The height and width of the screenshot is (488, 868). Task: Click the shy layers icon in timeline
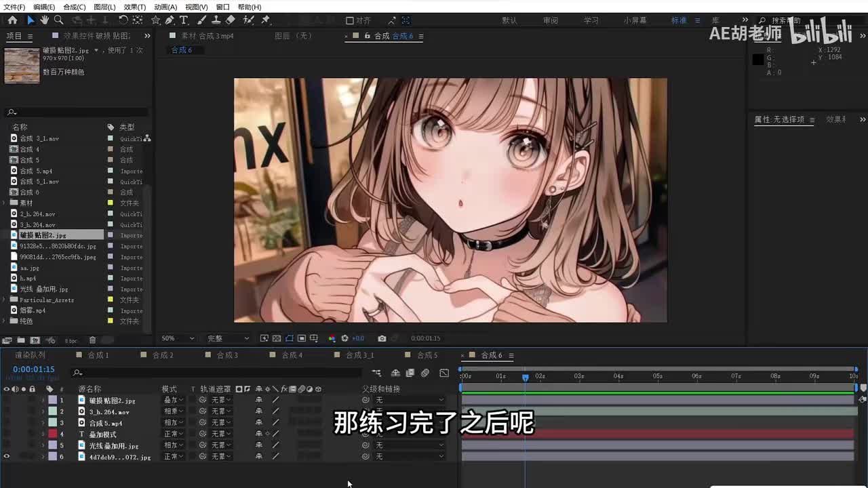(395, 373)
